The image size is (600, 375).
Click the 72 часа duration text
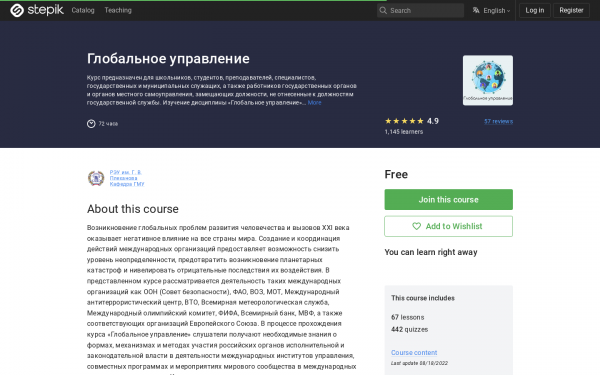(x=108, y=124)
